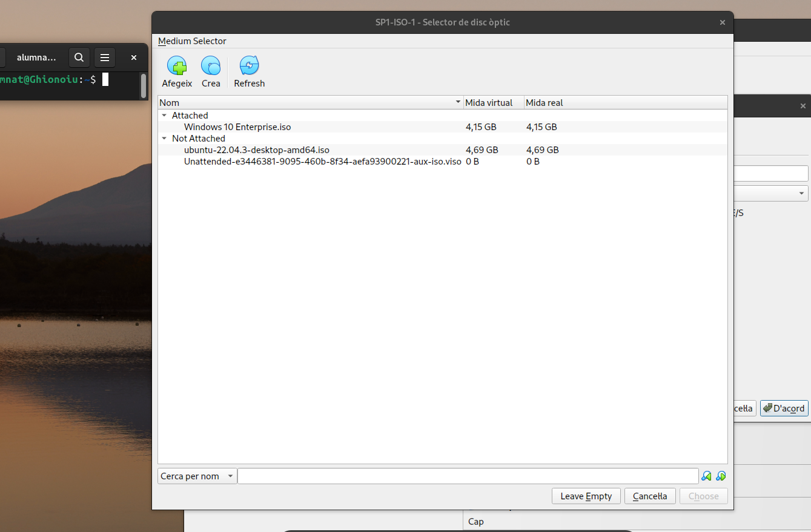Open the terminal search icon
Viewport: 811px width, 532px height.
pos(79,57)
